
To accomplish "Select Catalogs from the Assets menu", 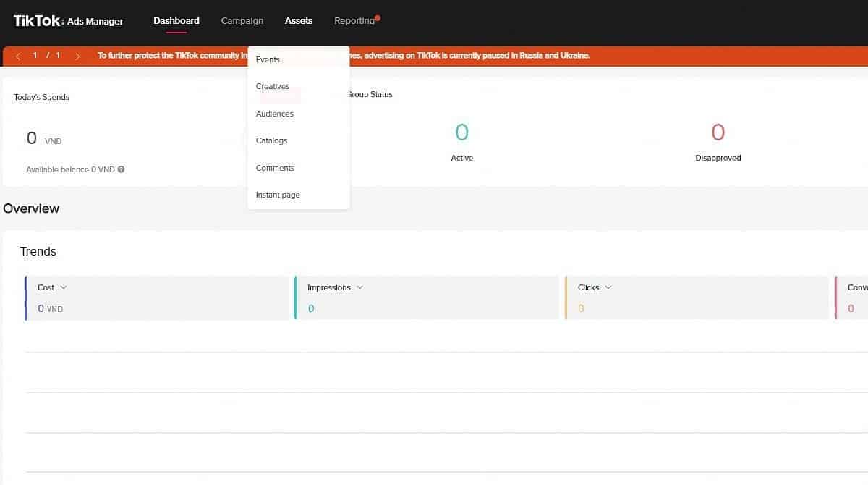I will point(271,140).
